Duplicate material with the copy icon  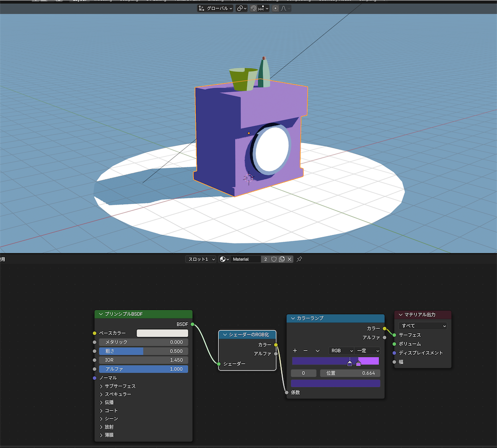282,259
